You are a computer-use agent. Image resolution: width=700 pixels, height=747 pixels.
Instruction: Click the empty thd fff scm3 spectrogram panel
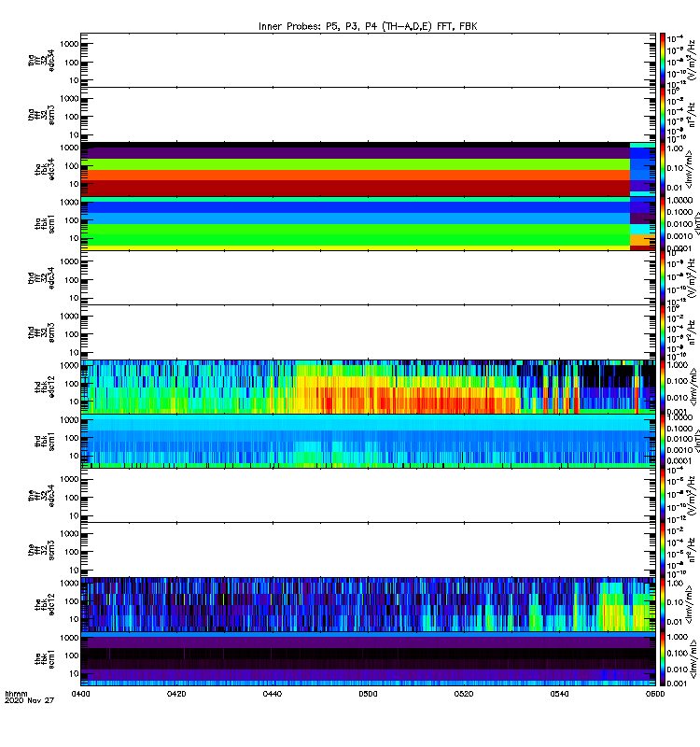pos(368,332)
